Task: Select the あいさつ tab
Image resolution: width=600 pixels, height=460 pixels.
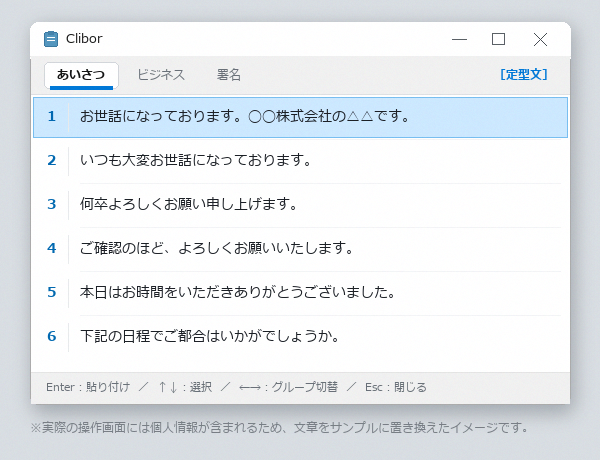Action: pos(81,75)
